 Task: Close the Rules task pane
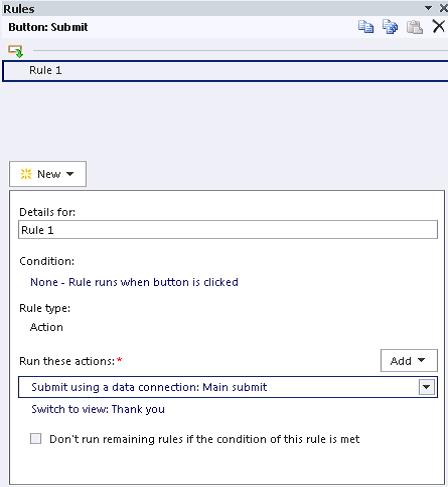click(x=444, y=8)
